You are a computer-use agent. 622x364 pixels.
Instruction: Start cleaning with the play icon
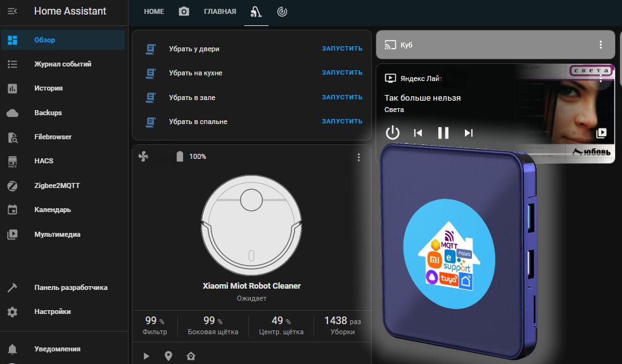tap(146, 356)
